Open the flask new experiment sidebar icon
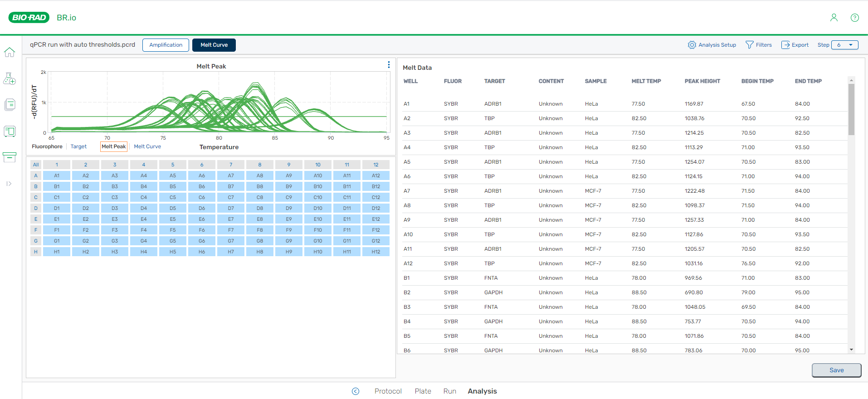Image resolution: width=868 pixels, height=399 pixels. 10,79
